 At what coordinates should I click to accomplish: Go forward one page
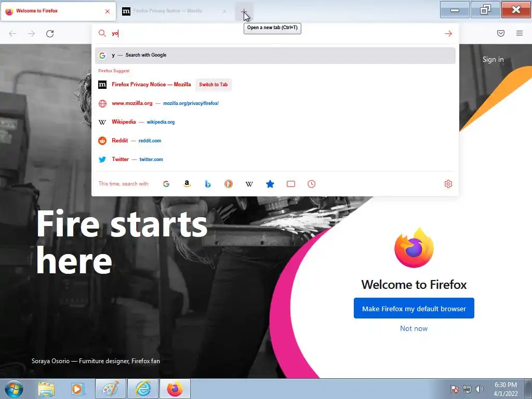(31, 34)
